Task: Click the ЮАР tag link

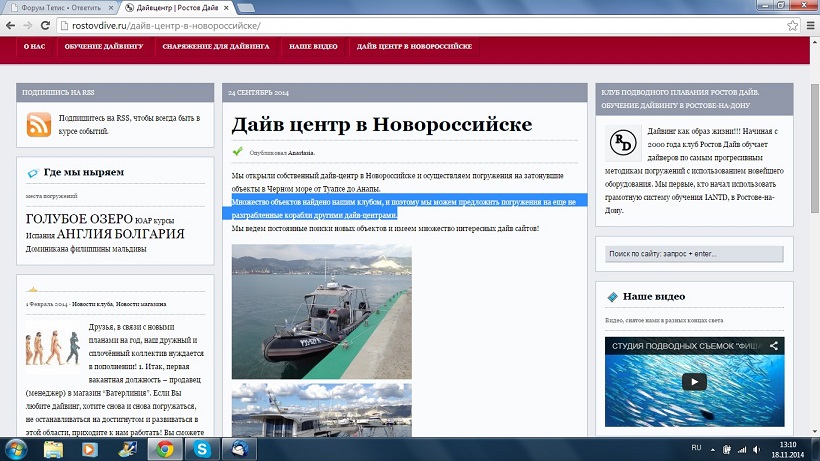Action: [143, 220]
